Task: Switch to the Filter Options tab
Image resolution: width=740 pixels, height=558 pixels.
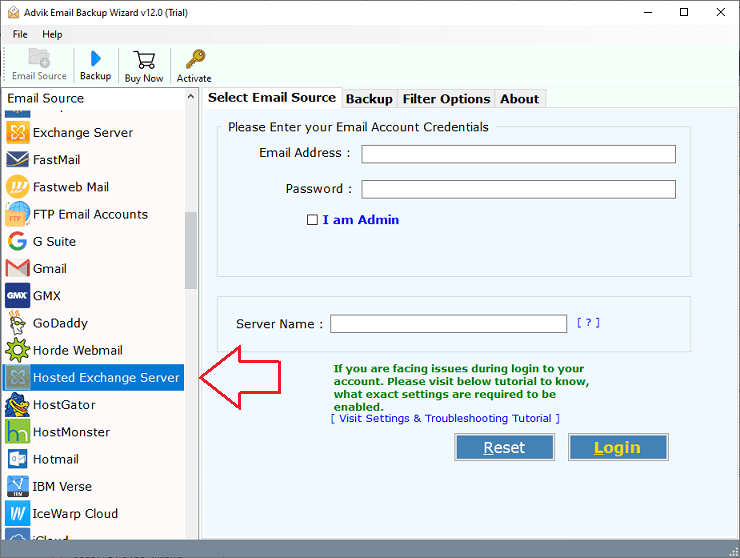Action: tap(446, 99)
